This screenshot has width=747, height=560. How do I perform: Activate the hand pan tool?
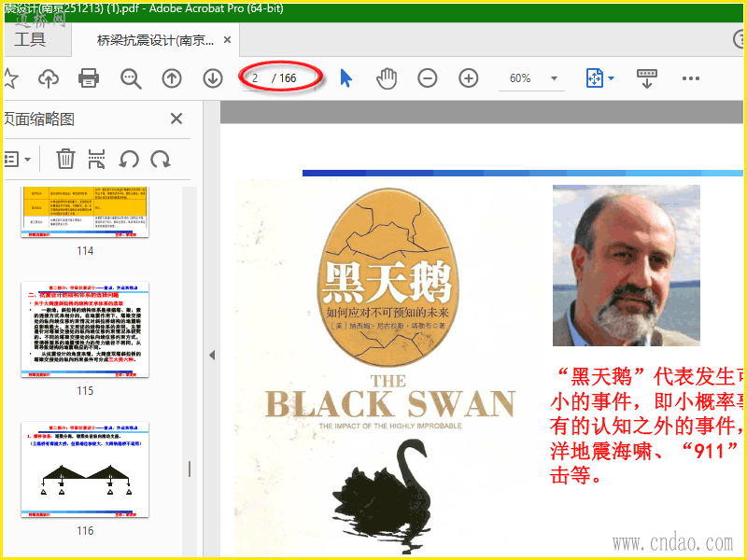pos(387,78)
